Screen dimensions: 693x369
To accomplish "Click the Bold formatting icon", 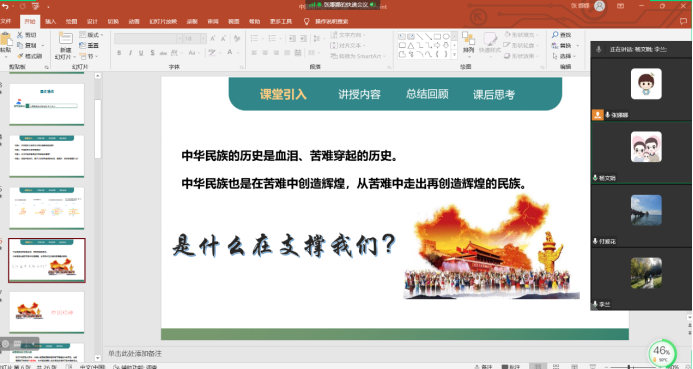I will point(119,53).
